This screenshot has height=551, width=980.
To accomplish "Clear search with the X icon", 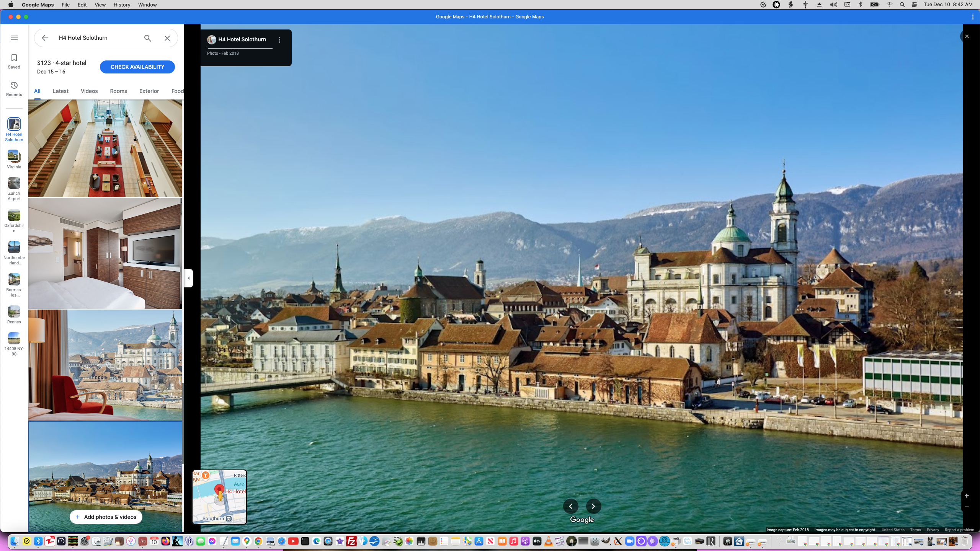I will 167,38.
